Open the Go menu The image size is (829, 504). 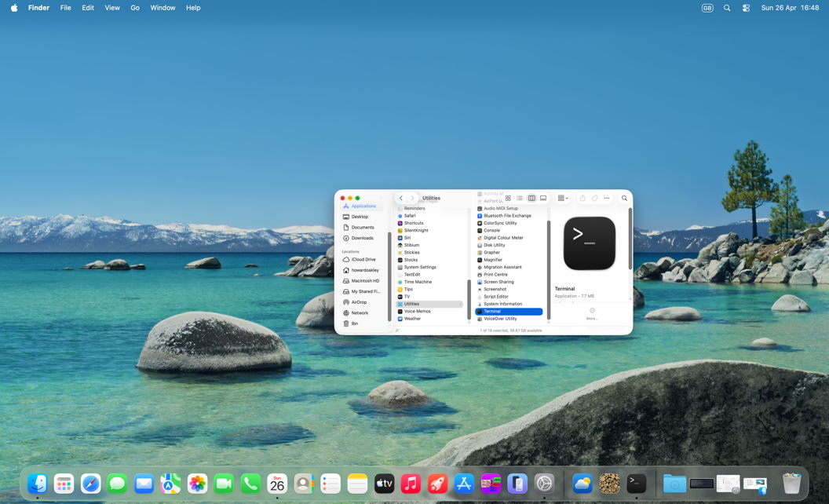tap(135, 8)
